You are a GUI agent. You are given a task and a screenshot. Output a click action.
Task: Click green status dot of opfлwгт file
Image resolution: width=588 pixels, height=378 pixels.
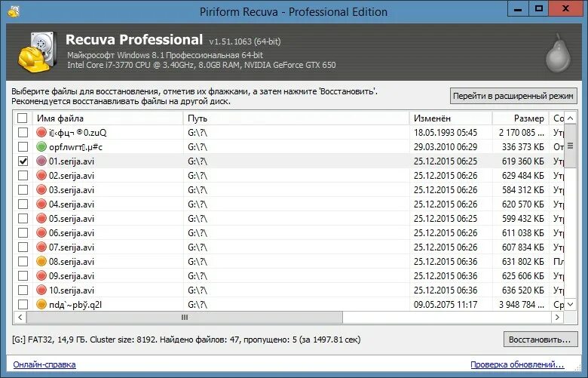tap(41, 147)
